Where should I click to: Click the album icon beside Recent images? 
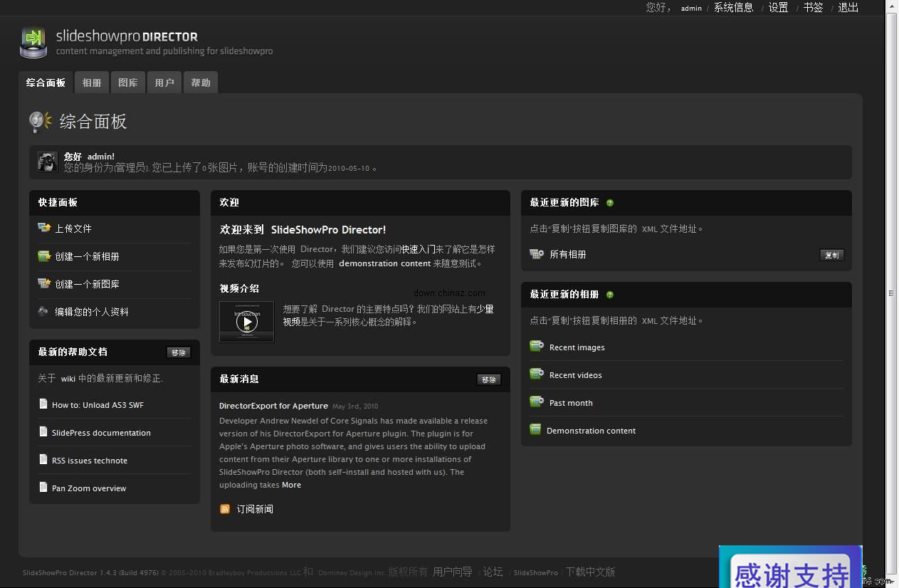click(537, 347)
